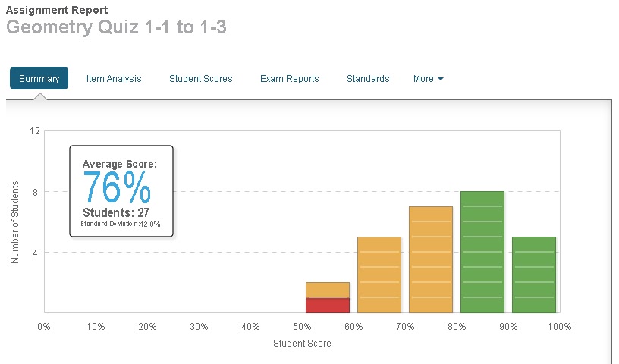Click the Number of Students axis label
Viewport: 619px width, 364px height.
click(15, 222)
